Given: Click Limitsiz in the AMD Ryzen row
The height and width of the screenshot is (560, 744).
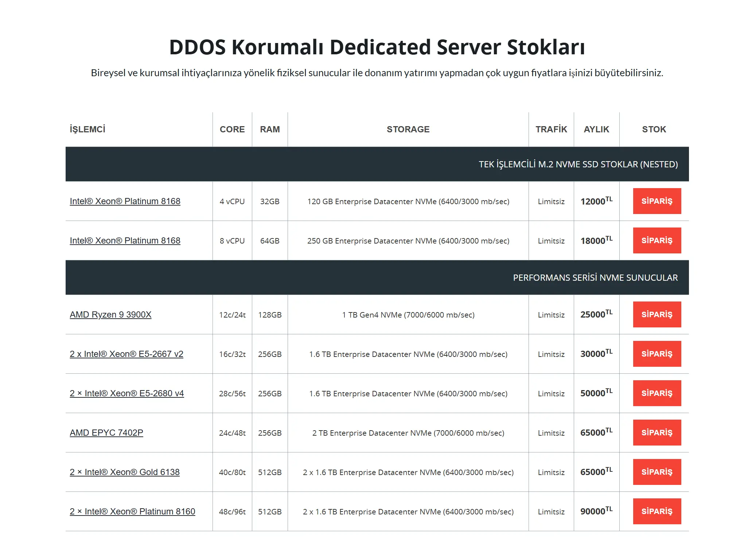Looking at the screenshot, I should point(551,315).
